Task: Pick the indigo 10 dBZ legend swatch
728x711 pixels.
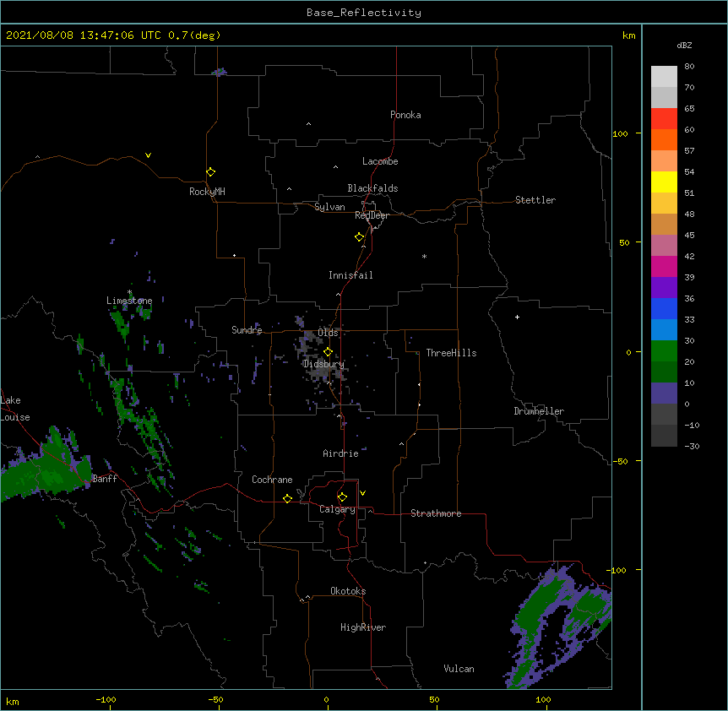Action: (664, 393)
